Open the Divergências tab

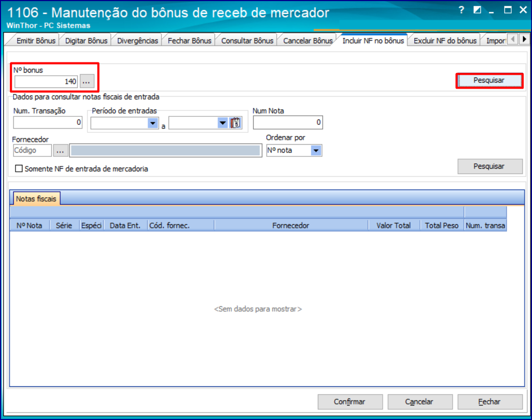tap(138, 41)
